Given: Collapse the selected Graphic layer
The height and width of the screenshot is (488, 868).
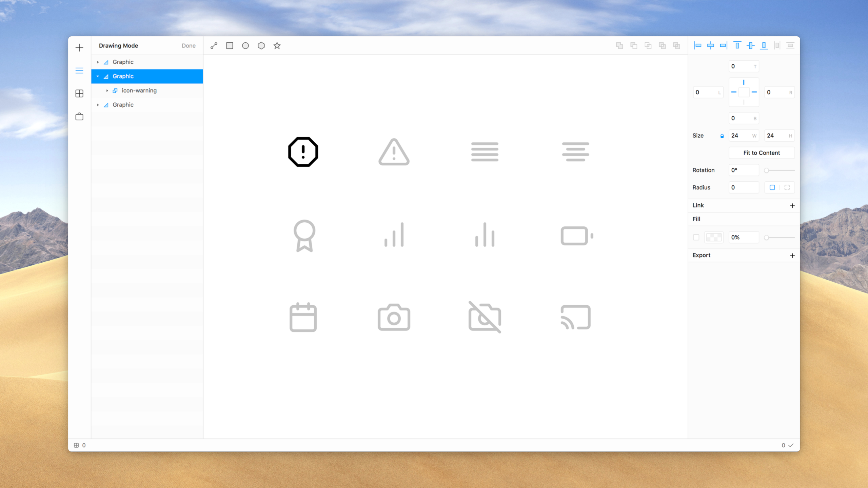Looking at the screenshot, I should coord(98,76).
